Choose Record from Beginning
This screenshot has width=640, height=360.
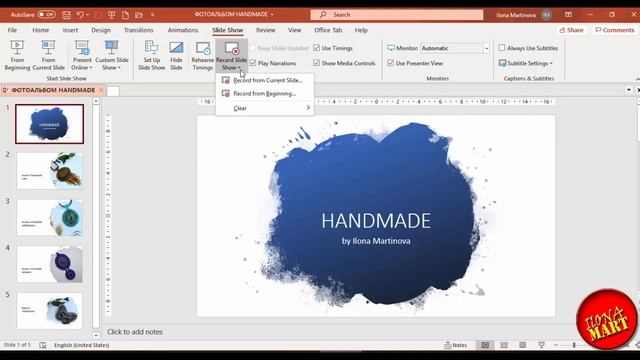[265, 93]
